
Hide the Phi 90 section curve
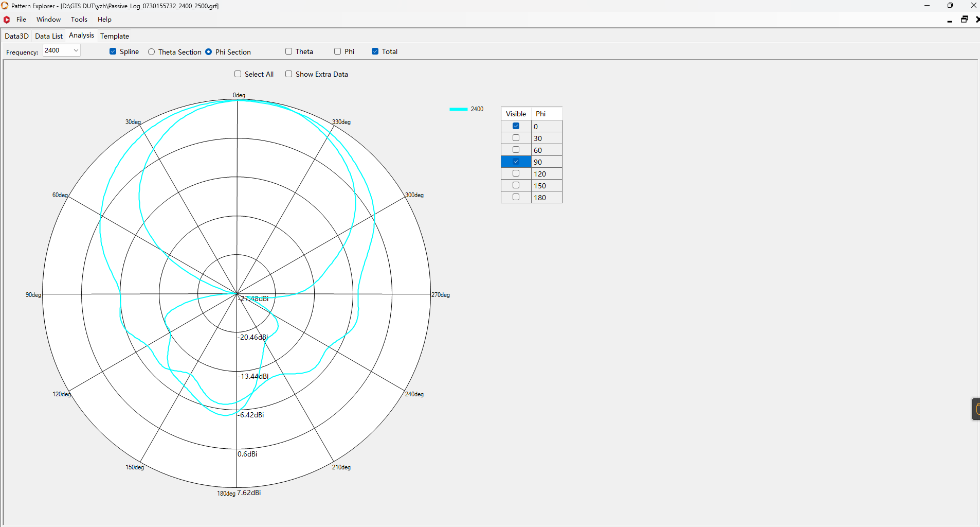coord(516,162)
